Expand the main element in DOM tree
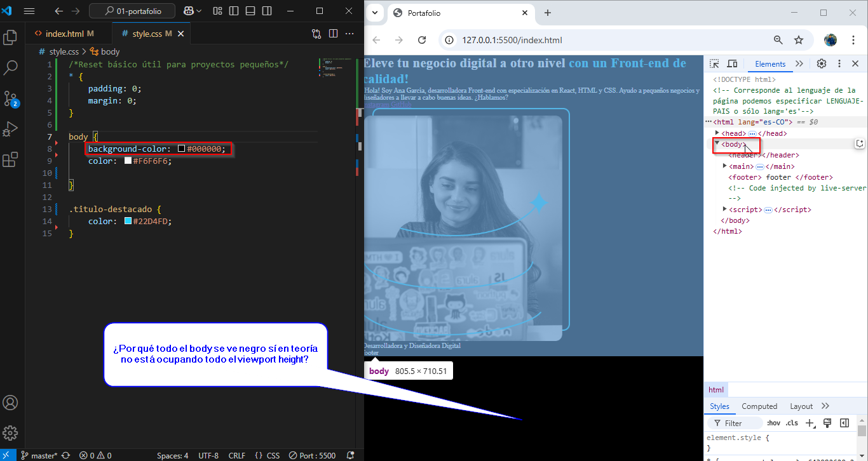Screen dimensions: 868x461 coord(724,166)
